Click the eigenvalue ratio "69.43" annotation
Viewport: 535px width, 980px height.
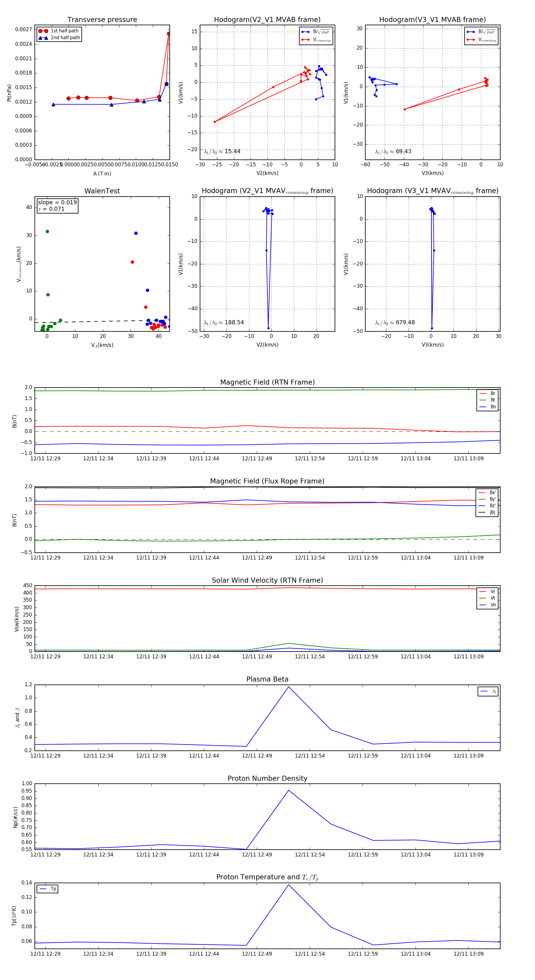coord(393,151)
